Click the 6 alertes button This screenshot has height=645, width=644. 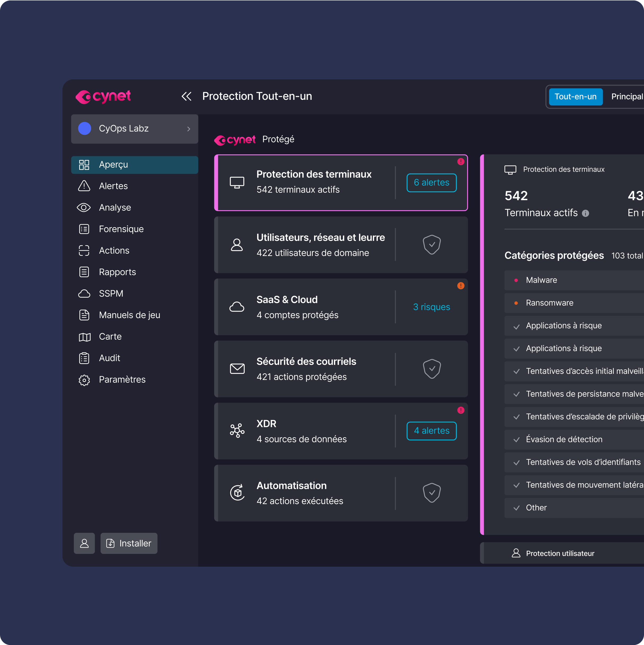[431, 183]
